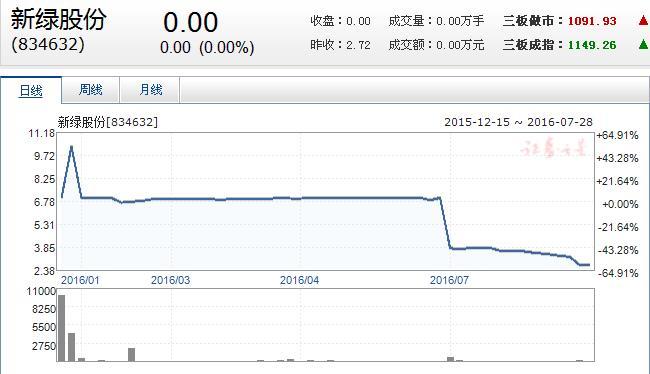Click the 2750 volume axis label
Image resolution: width=650 pixels, height=374 pixels.
coord(44,346)
